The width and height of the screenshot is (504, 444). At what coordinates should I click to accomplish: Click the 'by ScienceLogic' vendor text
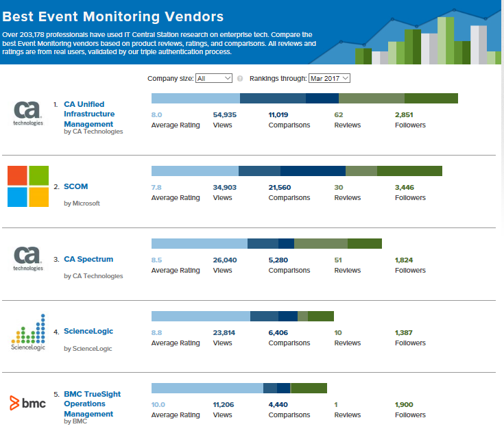point(88,349)
